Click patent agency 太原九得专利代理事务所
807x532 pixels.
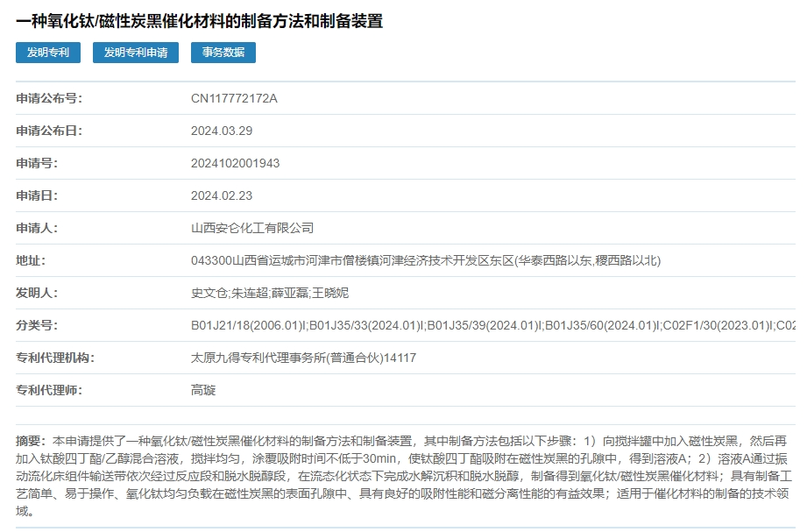point(303,358)
